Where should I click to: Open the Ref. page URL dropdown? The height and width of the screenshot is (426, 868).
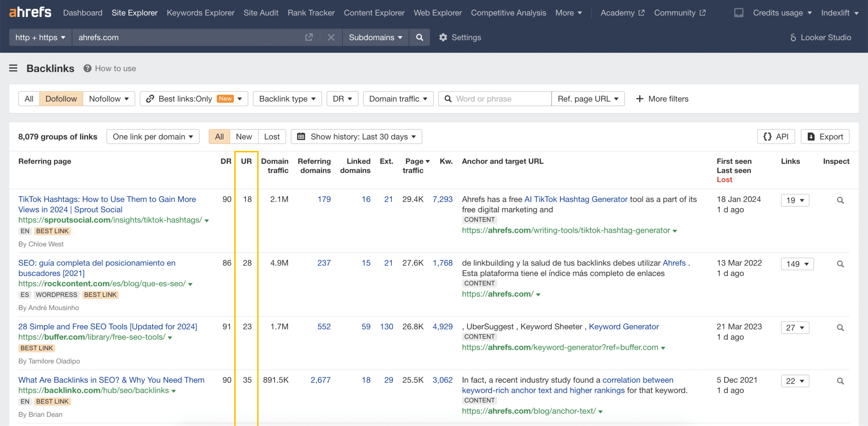[x=588, y=99]
